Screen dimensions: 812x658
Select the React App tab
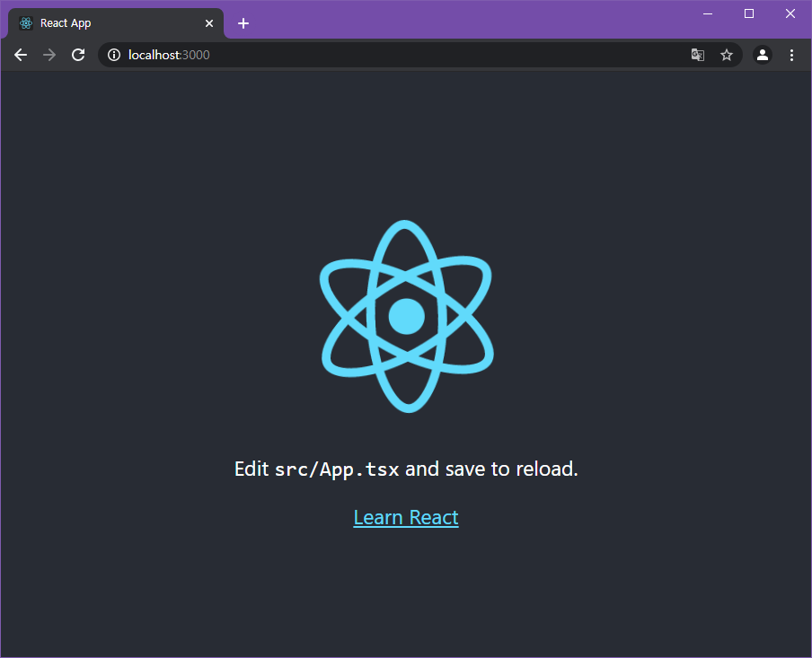[x=116, y=23]
